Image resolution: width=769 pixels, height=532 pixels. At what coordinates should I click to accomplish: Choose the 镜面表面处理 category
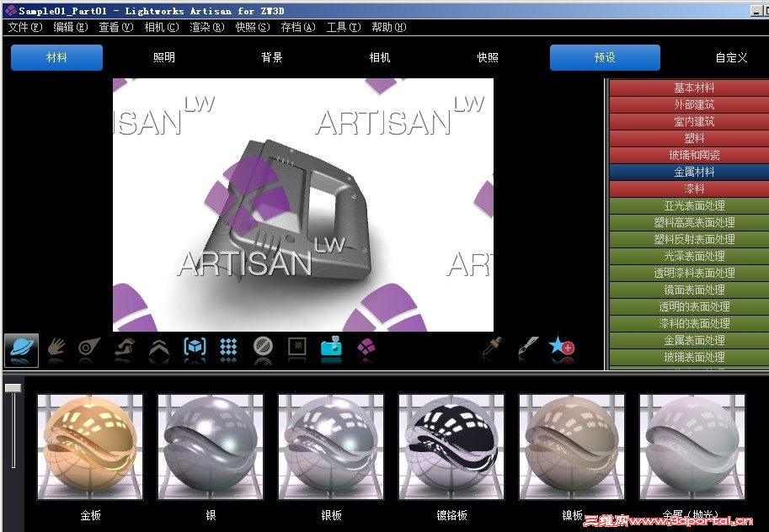point(689,290)
